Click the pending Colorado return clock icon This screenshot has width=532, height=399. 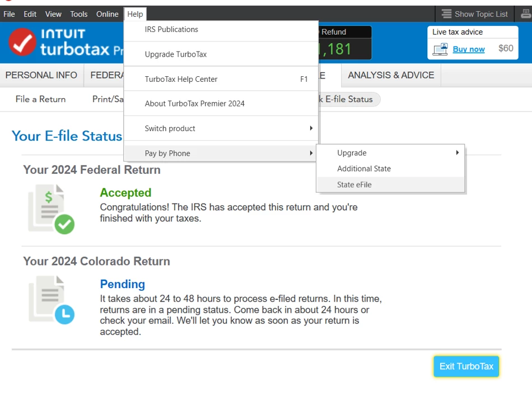coord(65,314)
